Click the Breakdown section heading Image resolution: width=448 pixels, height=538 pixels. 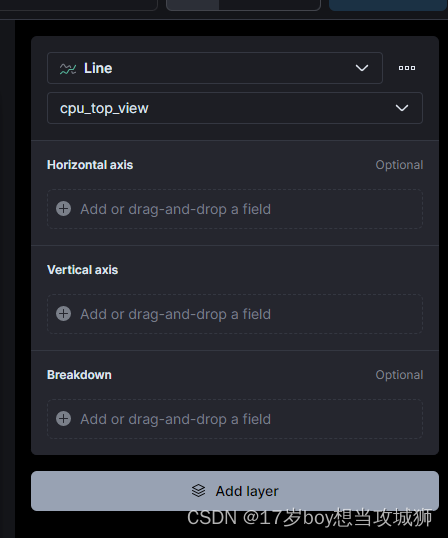pyautogui.click(x=79, y=375)
